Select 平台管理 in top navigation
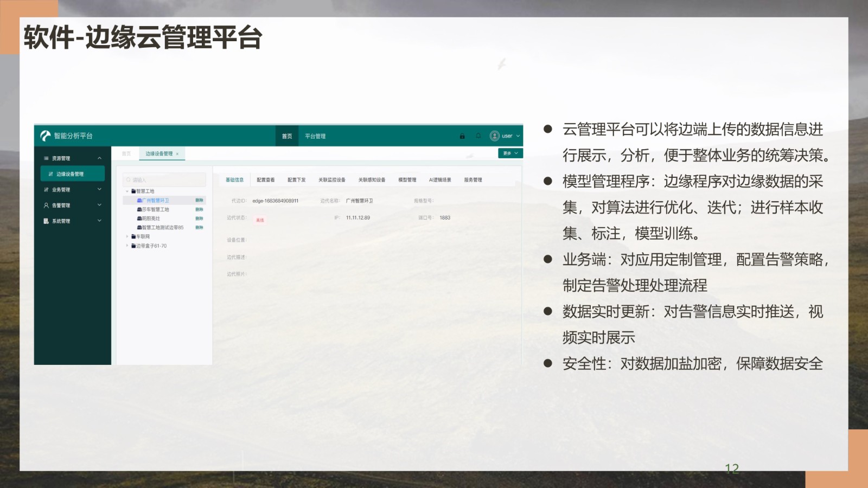The image size is (868, 488). click(315, 136)
